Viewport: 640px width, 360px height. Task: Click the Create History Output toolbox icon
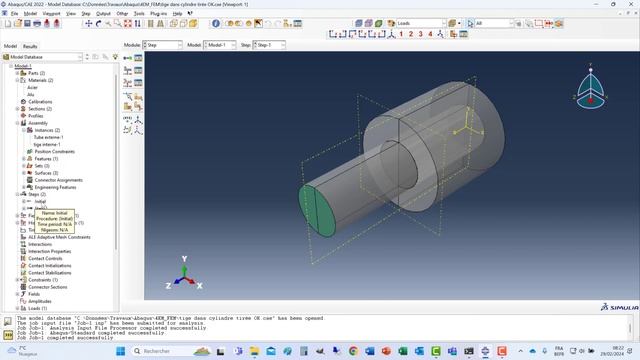[128, 83]
